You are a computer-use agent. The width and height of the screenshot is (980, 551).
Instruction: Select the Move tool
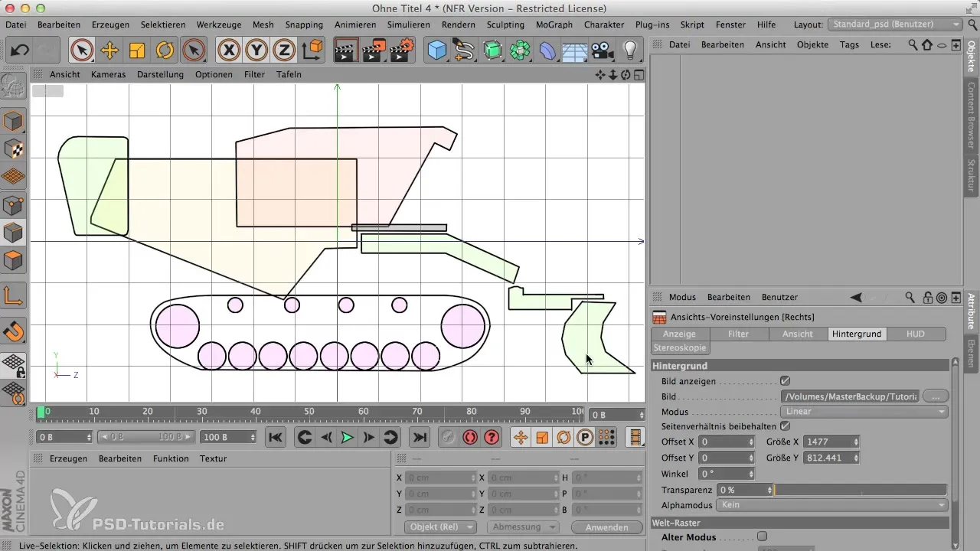pos(109,51)
